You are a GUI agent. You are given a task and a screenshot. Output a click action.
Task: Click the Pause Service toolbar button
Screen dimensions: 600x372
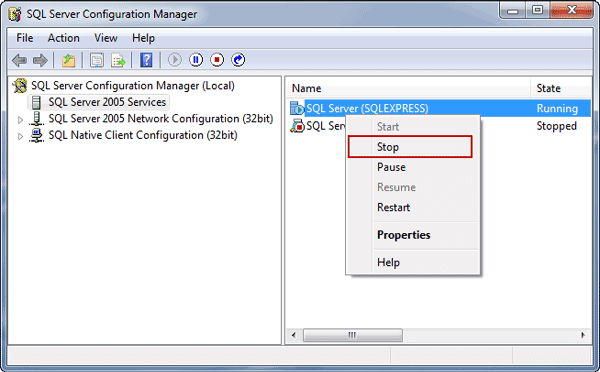tap(196, 60)
